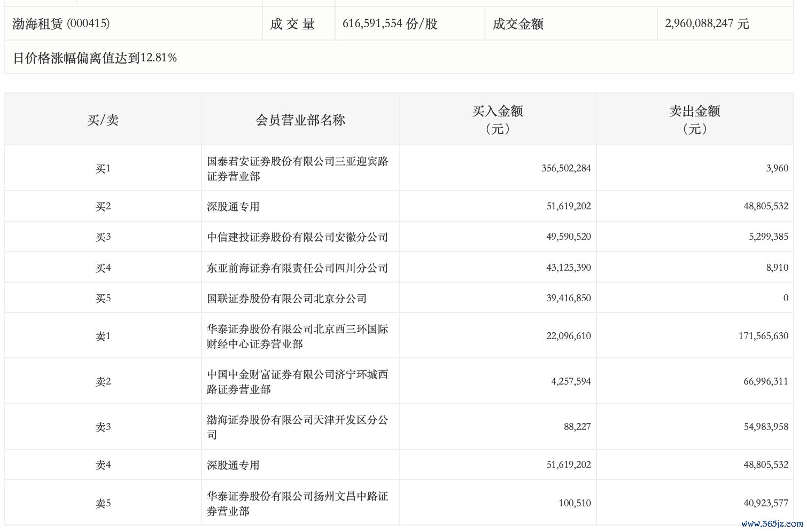Select 48,805,532 in the 买2 row

[766, 206]
